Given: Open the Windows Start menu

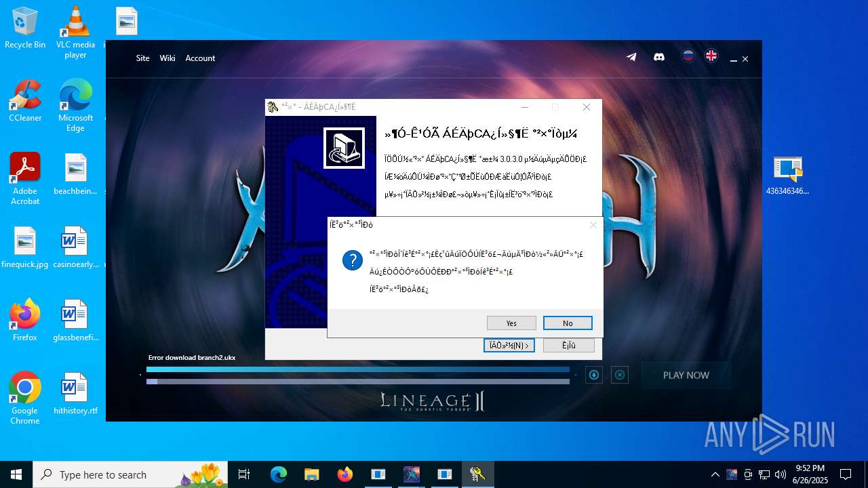Looking at the screenshot, I should (x=16, y=474).
